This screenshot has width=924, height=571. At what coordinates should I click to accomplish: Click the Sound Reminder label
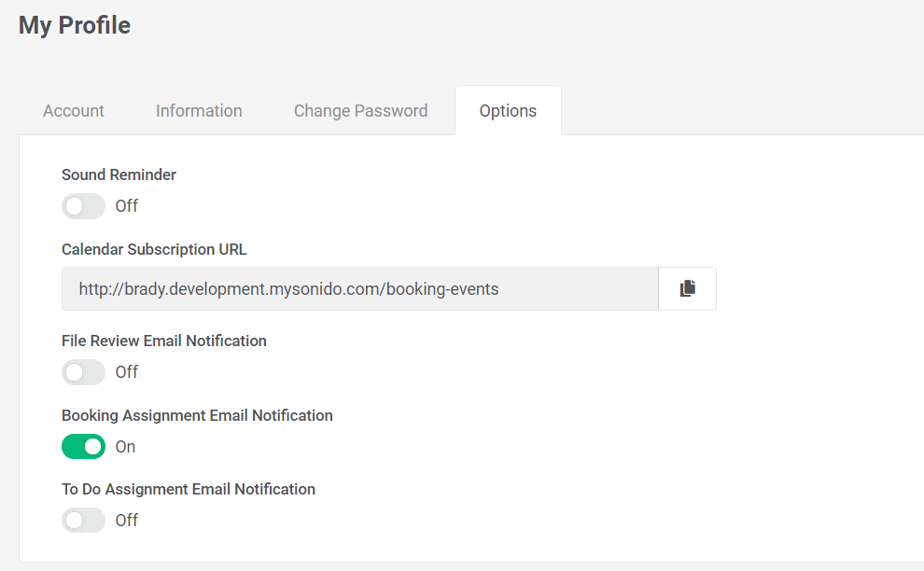[119, 175]
